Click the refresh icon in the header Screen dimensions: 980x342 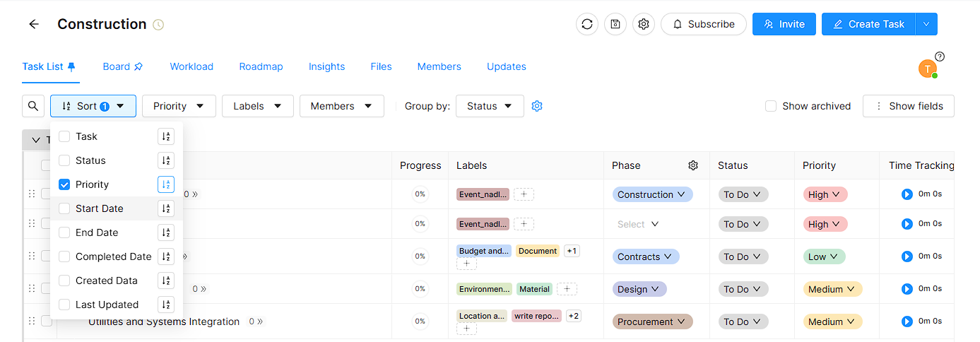pyautogui.click(x=587, y=24)
